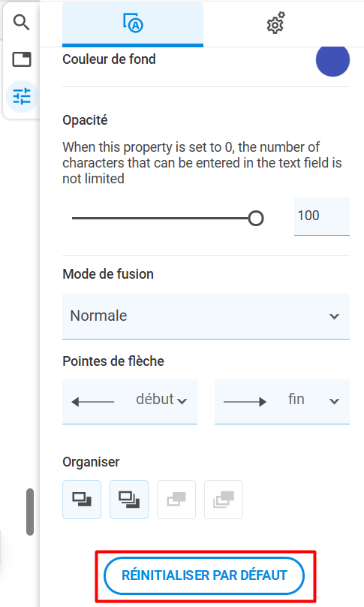Select the properties sliders icon in sidebar
The height and width of the screenshot is (607, 364).
[22, 96]
